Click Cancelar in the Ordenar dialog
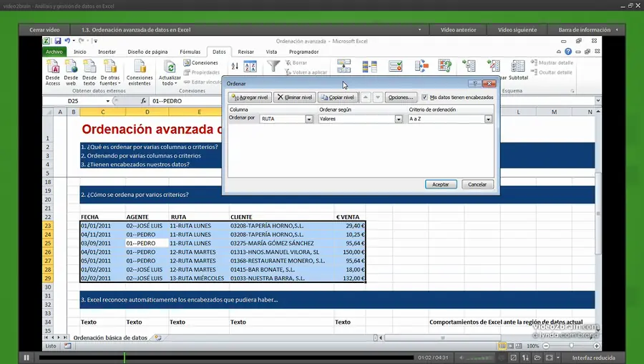 click(x=477, y=184)
